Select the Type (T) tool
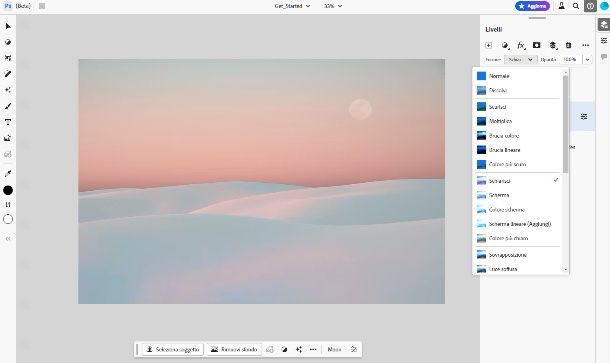The width and height of the screenshot is (610, 363). pos(8,122)
